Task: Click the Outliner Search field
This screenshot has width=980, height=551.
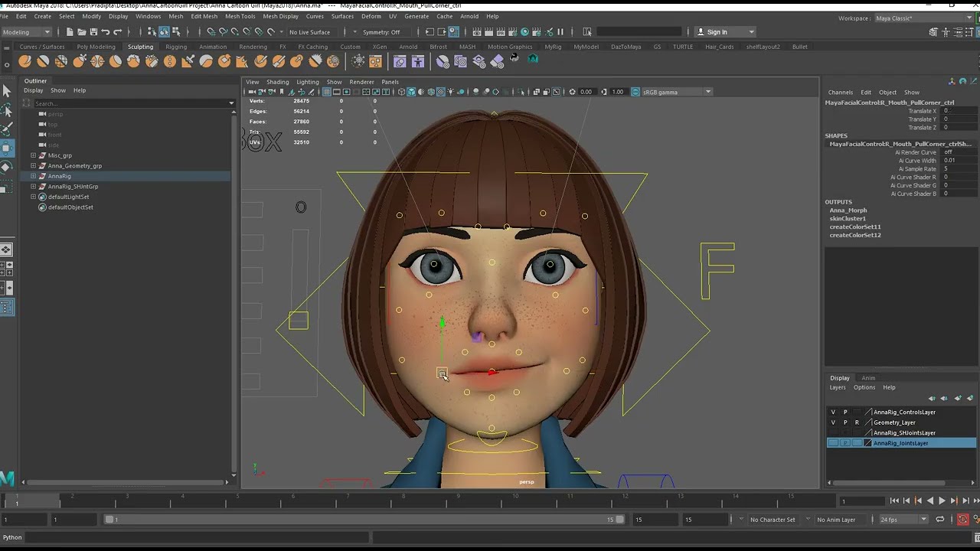Action: 132,103
